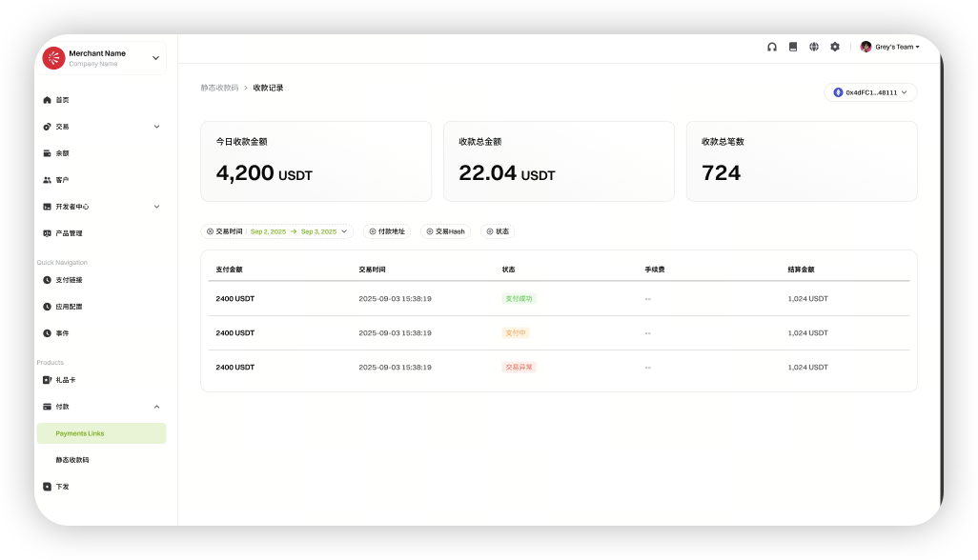Image resolution: width=978 pixels, height=560 pixels.
Task: Click the globe language icon
Action: [x=814, y=47]
